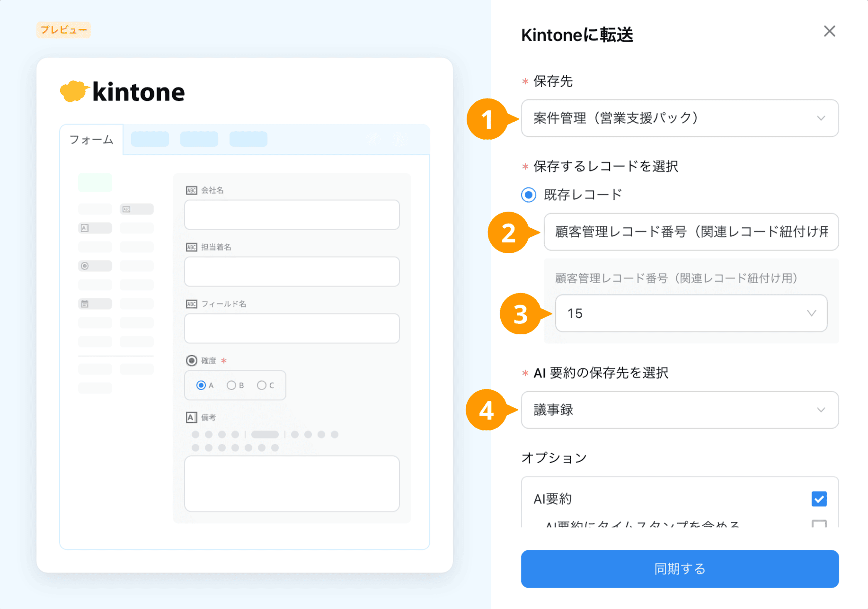Click the green block in sidebar palette
This screenshot has height=609, width=868.
coord(95,182)
